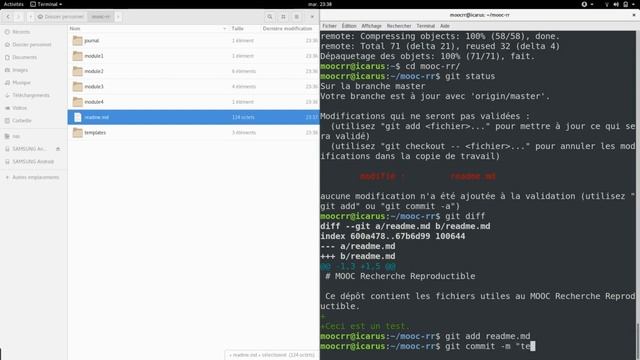Open Corbeille in the sidebar
This screenshot has height=360, width=640.
22,120
